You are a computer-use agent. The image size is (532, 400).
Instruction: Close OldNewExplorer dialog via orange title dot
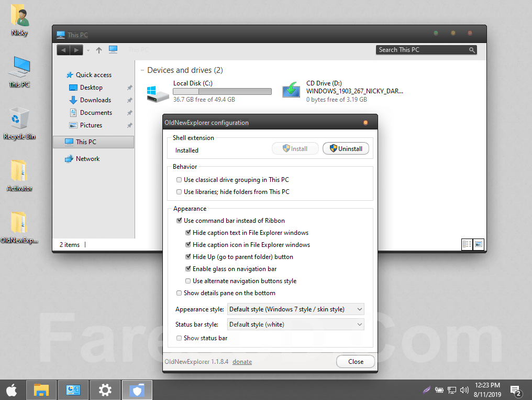[365, 123]
